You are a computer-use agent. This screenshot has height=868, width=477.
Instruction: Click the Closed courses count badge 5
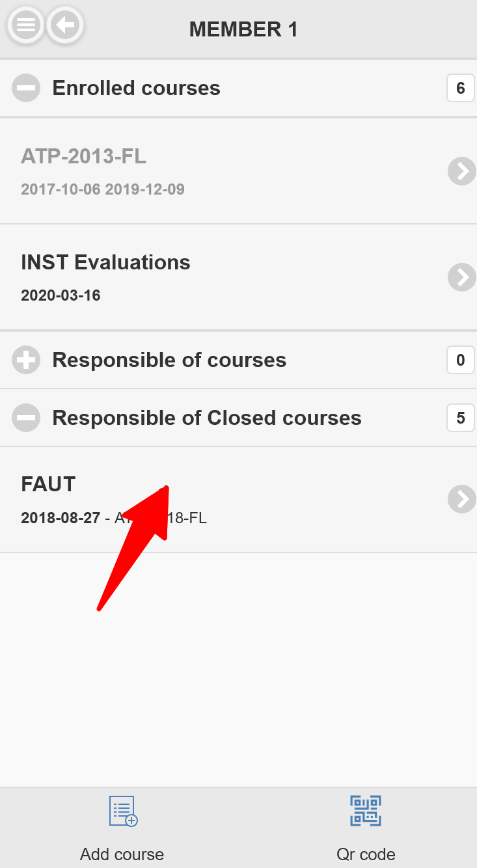tap(460, 418)
